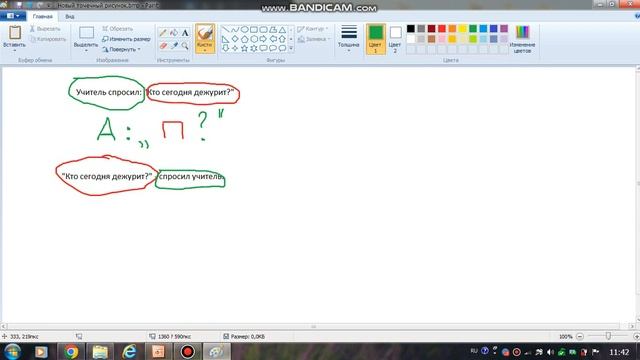The image size is (640, 360).
Task: Click the horizontal scrollbar under the canvas
Action: pyautogui.click(x=313, y=326)
